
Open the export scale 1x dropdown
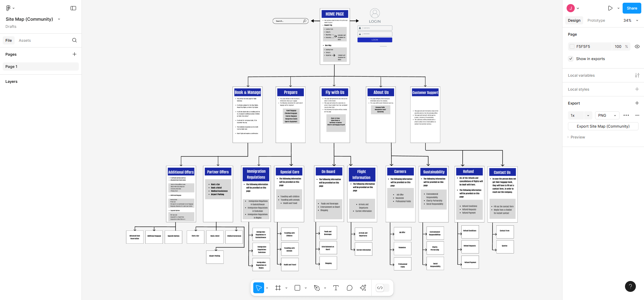(580, 115)
